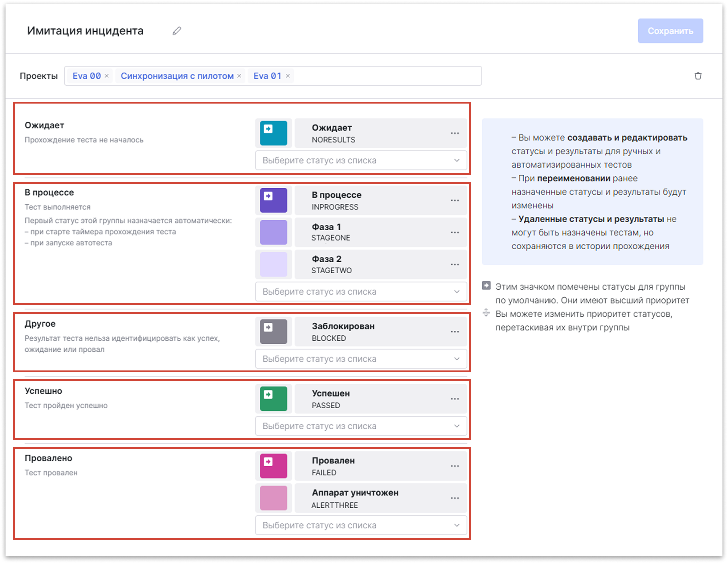Open the status dropdown in the Ожидает group
The height and width of the screenshot is (564, 728).
[x=361, y=160]
